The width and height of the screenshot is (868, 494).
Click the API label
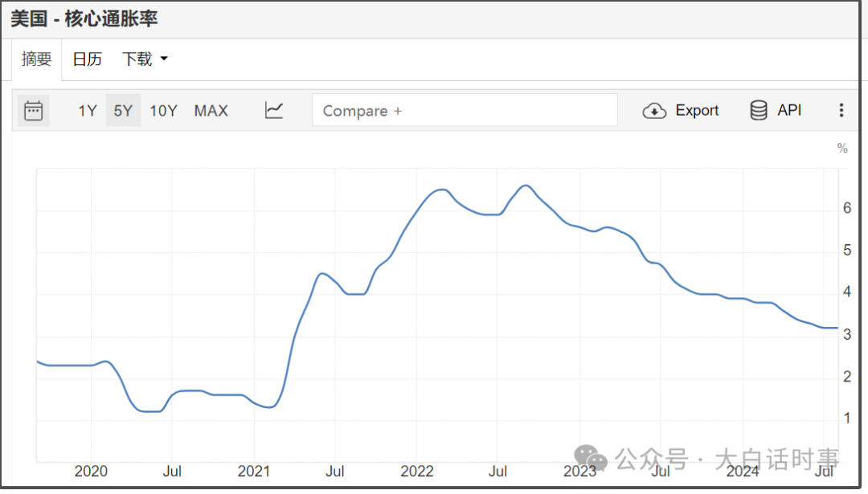pyautogui.click(x=789, y=110)
